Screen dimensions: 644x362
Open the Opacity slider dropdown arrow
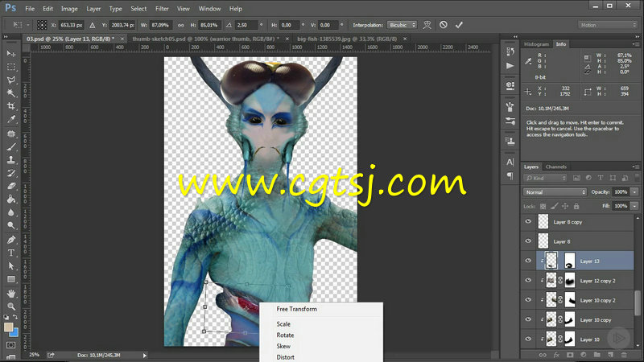634,192
